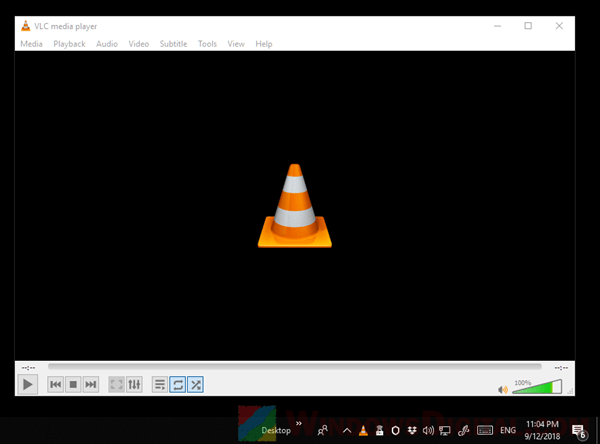The width and height of the screenshot is (600, 444).
Task: Close the VLC media player window
Action: [x=559, y=26]
